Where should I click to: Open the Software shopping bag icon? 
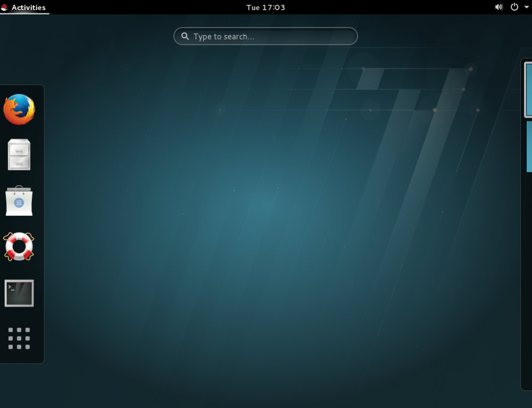pyautogui.click(x=19, y=201)
